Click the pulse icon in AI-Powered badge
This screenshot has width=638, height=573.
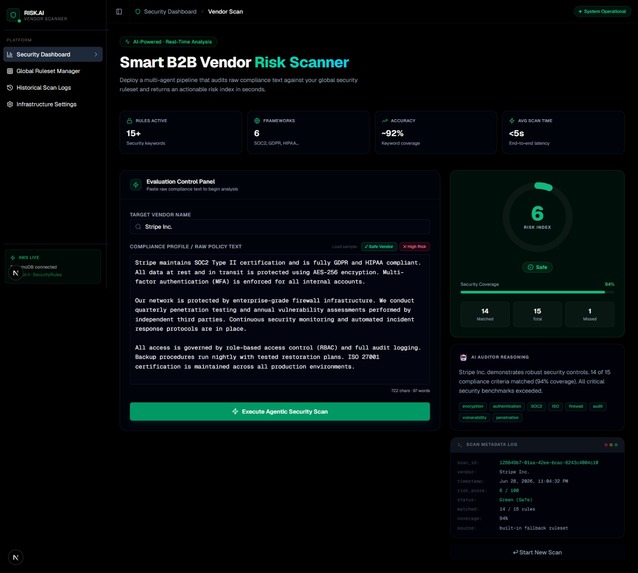(x=127, y=42)
